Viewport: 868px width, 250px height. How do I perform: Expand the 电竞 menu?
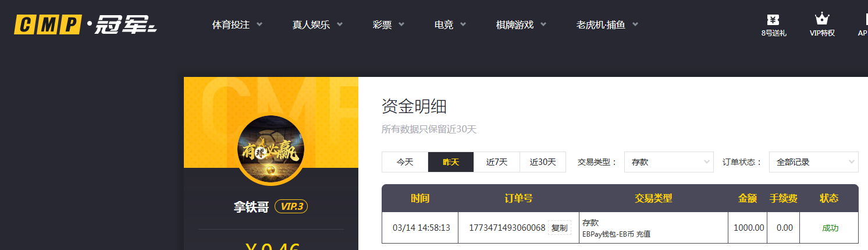click(x=450, y=25)
